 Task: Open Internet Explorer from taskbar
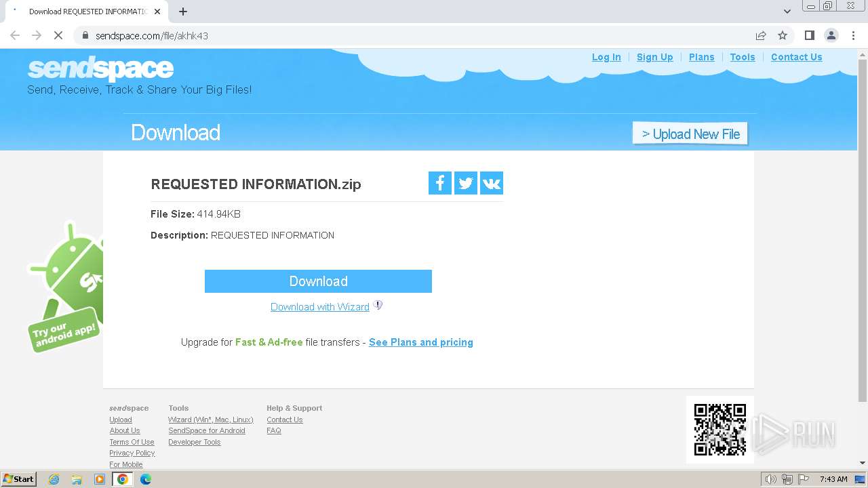tap(54, 479)
